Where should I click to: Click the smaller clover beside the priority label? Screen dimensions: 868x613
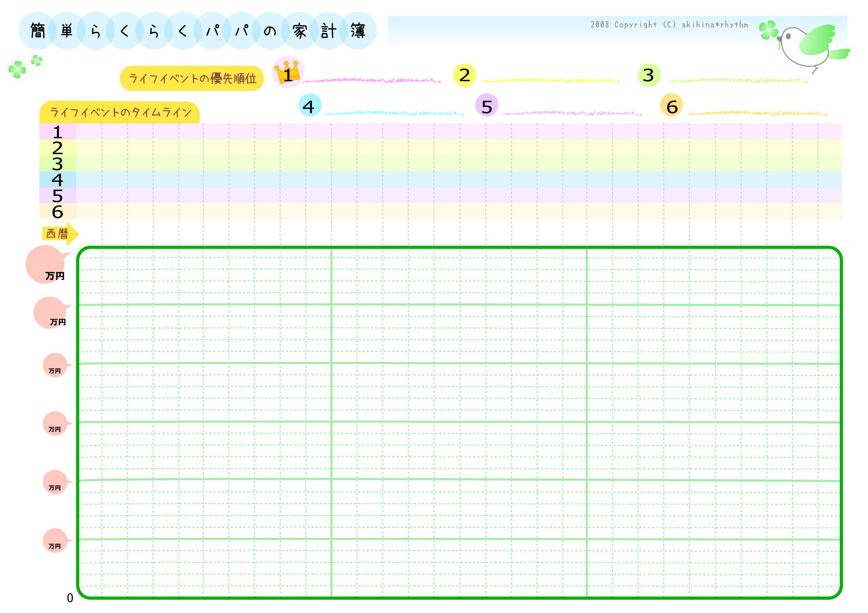pos(37,61)
